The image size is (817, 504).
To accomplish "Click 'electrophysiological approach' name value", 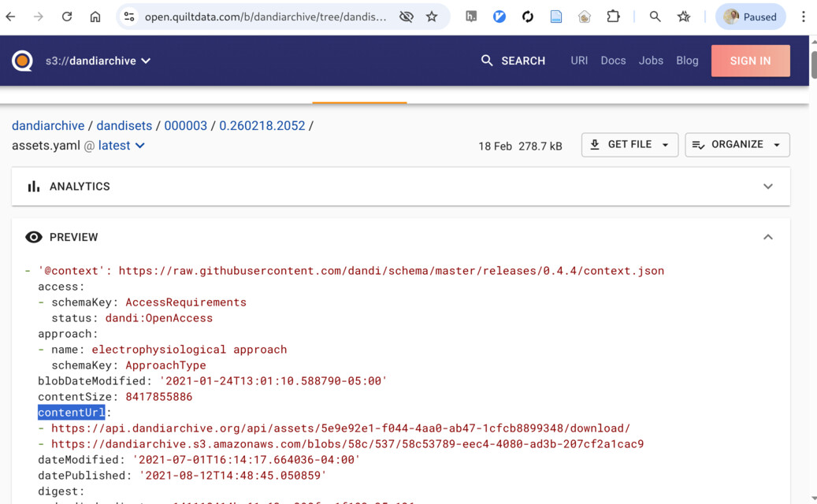I will click(189, 350).
